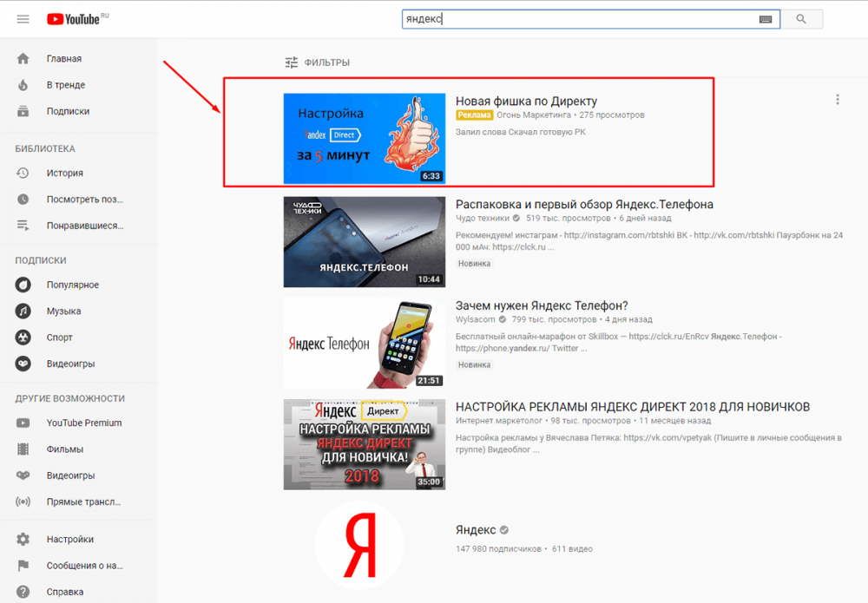Open the Wylsacom channel link
This screenshot has height=603, width=868.
coord(476,319)
